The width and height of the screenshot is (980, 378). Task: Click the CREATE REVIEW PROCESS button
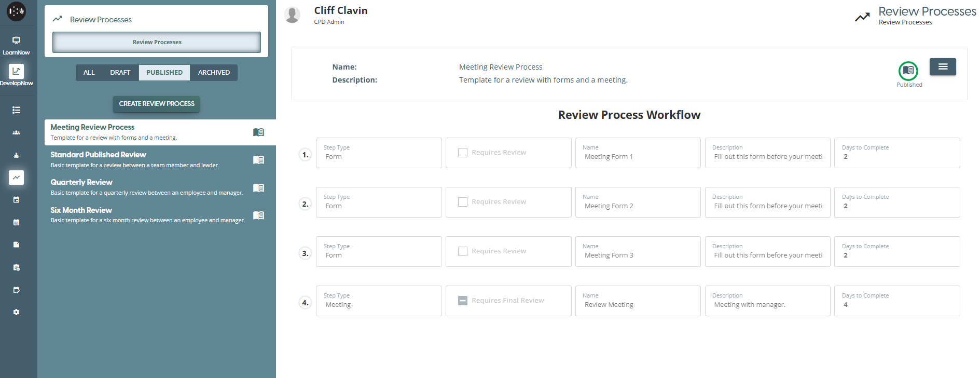(x=157, y=104)
